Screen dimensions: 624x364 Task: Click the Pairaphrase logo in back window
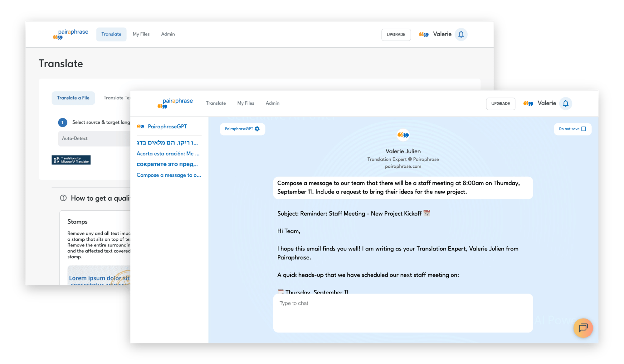(x=71, y=34)
